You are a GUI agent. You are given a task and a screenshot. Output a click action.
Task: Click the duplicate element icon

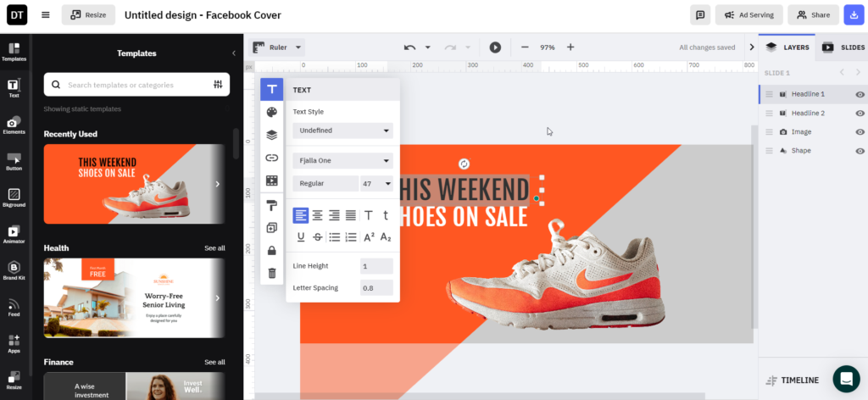(x=272, y=228)
